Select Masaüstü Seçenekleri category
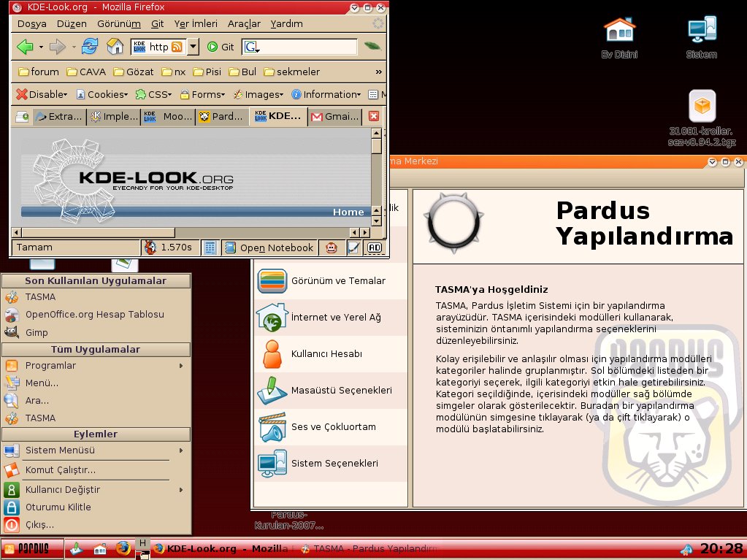 (330, 391)
